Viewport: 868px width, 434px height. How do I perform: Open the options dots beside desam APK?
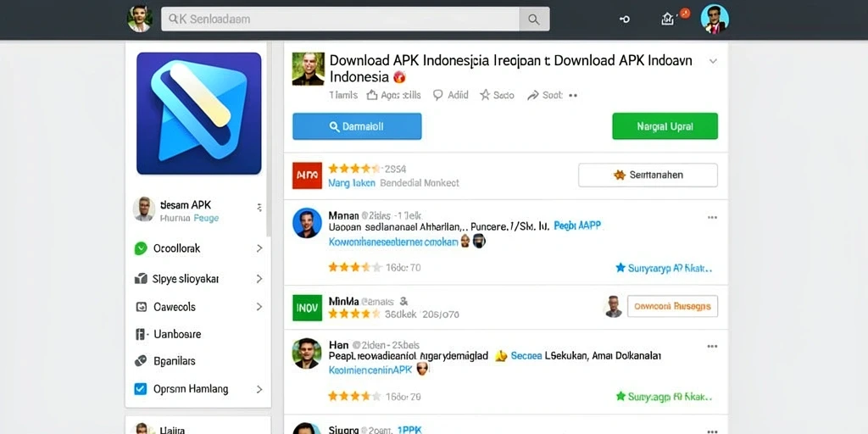[259, 208]
